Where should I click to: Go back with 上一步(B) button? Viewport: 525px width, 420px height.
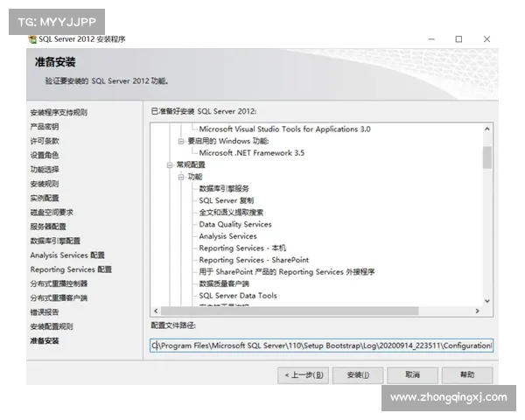coord(303,375)
